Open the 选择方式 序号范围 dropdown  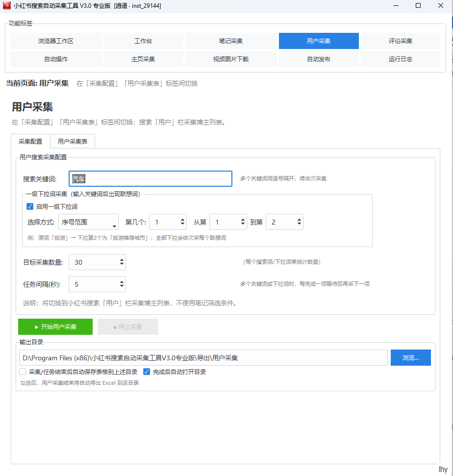[x=88, y=222]
